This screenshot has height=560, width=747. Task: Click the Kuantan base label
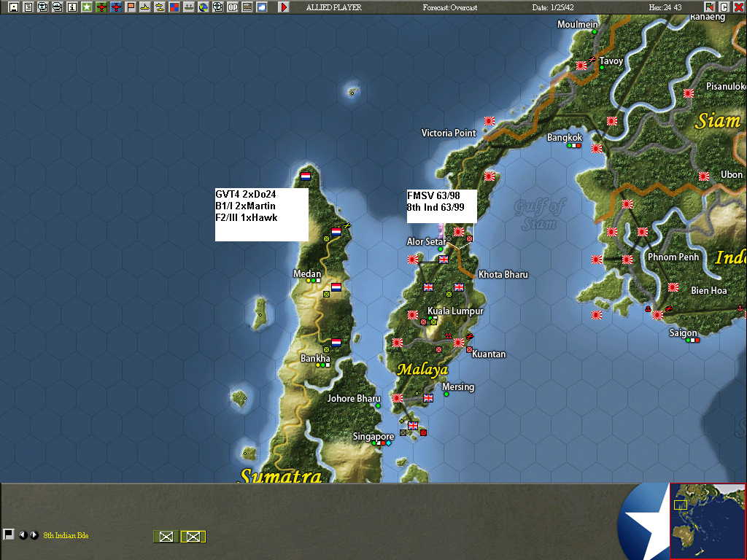[x=489, y=354]
